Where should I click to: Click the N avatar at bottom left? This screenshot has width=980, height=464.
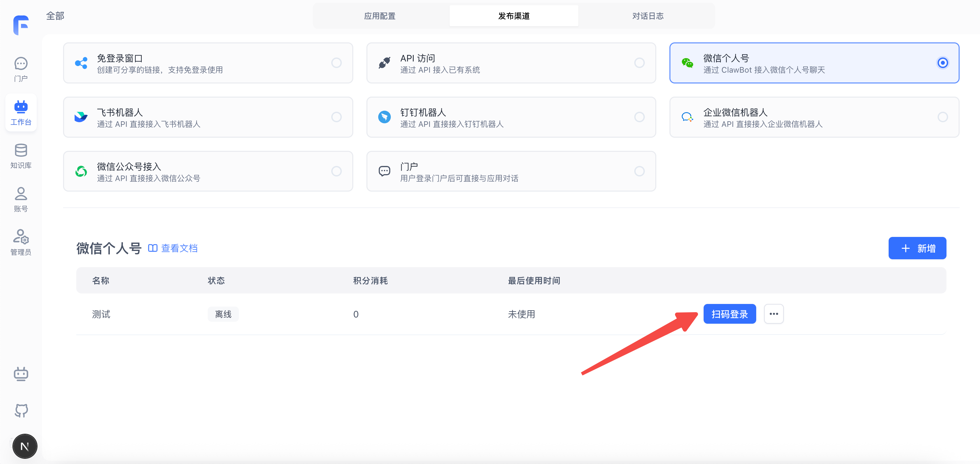pos(25,446)
